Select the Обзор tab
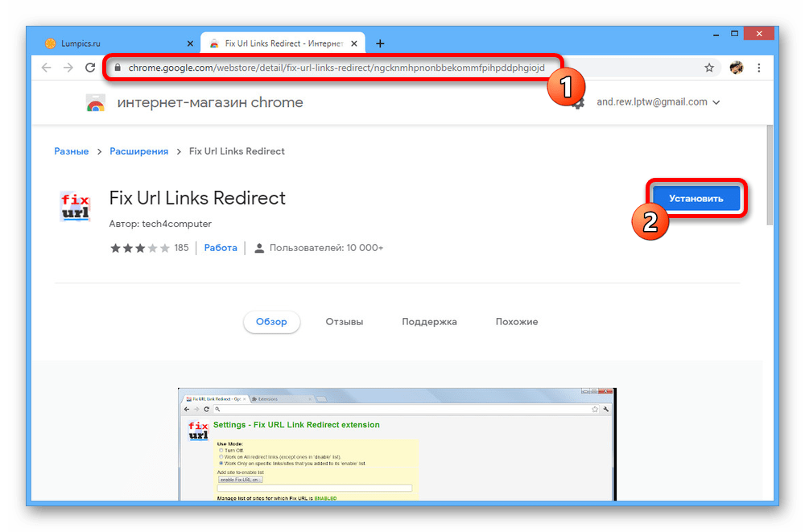This screenshot has height=532, width=805. tap(271, 322)
